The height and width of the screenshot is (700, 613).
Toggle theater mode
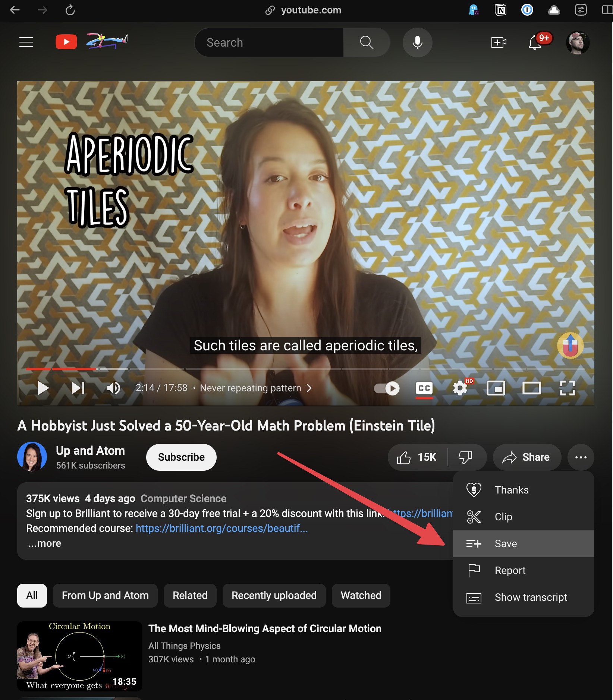[531, 388]
